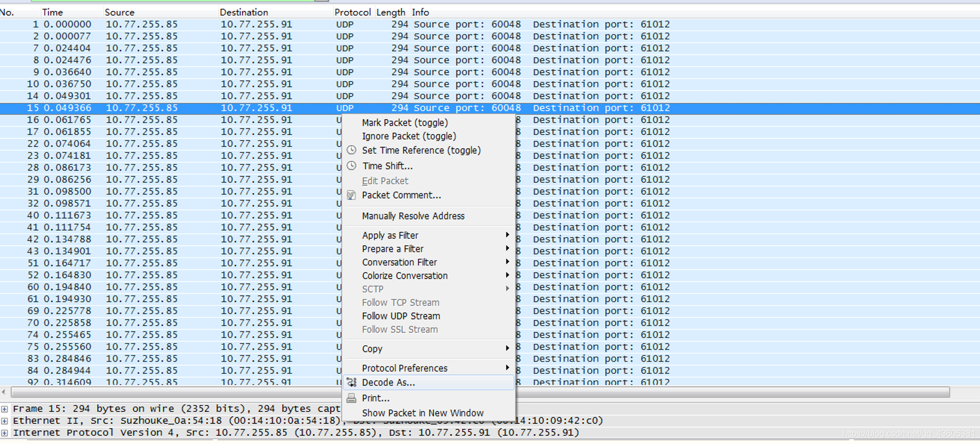Select packet number 40 at 0.111673
Image resolution: width=980 pixels, height=444 pixels.
point(169,215)
